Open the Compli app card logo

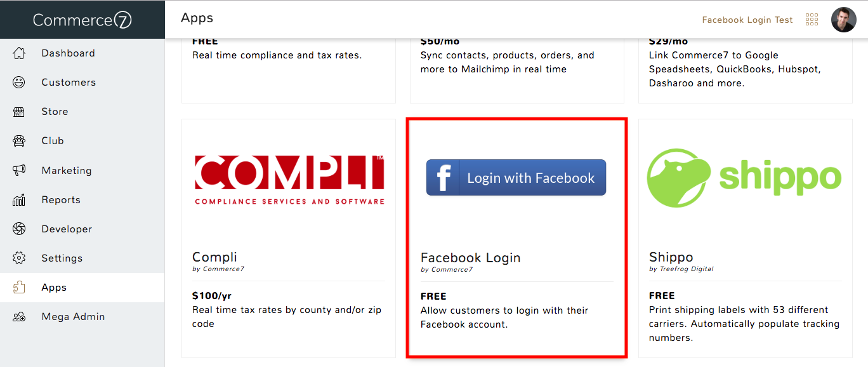tap(289, 180)
